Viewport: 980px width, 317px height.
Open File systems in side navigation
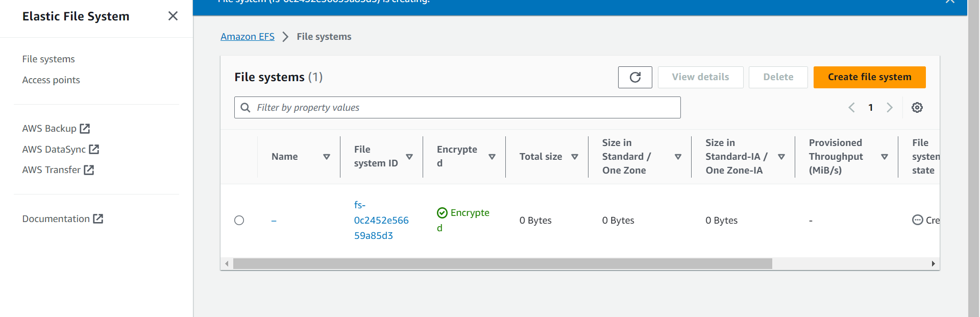tap(48, 59)
